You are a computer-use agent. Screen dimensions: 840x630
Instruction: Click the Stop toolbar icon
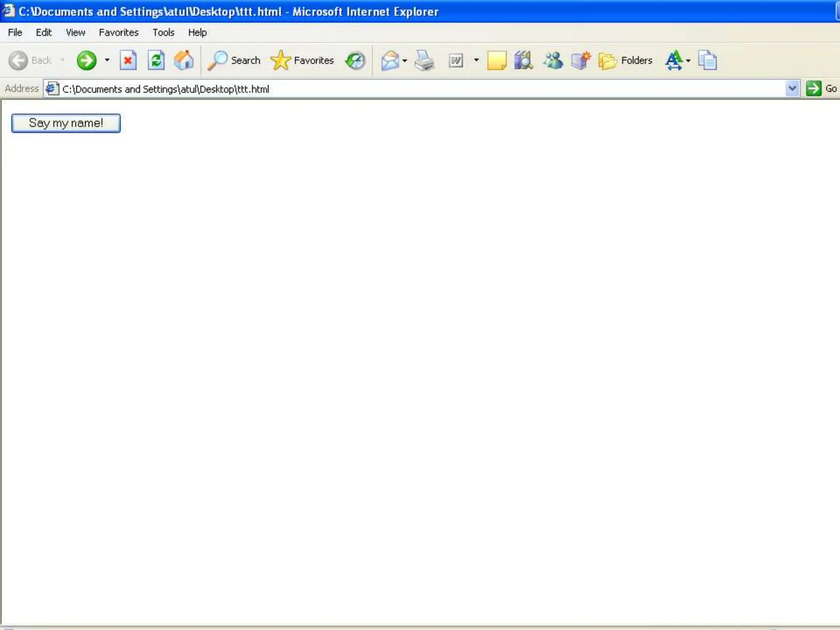[128, 61]
